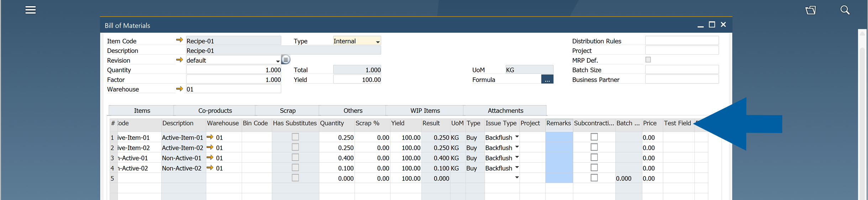The width and height of the screenshot is (868, 200).
Task: Click the Distribution Rules field
Action: (682, 41)
